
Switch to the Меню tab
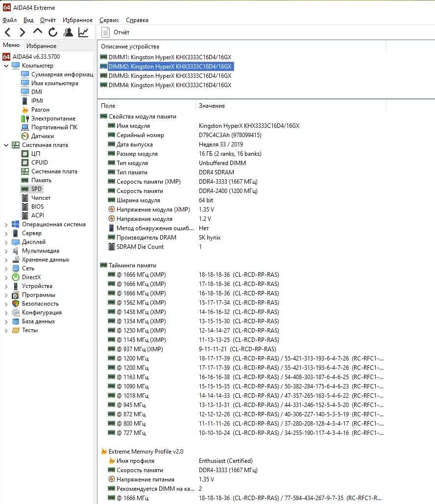[11, 46]
